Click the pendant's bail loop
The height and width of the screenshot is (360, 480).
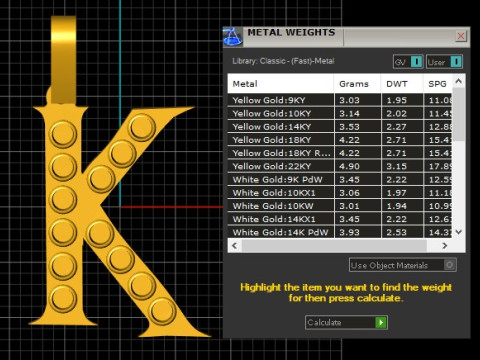tap(63, 60)
